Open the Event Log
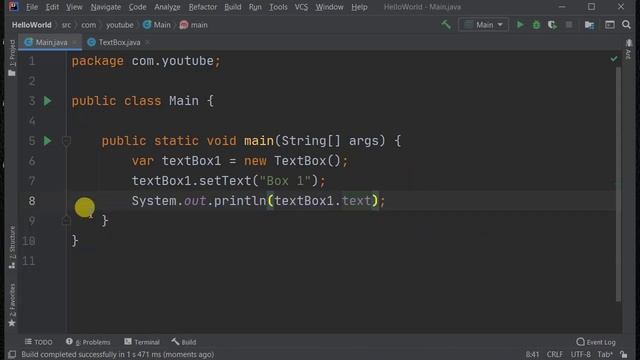 596,342
